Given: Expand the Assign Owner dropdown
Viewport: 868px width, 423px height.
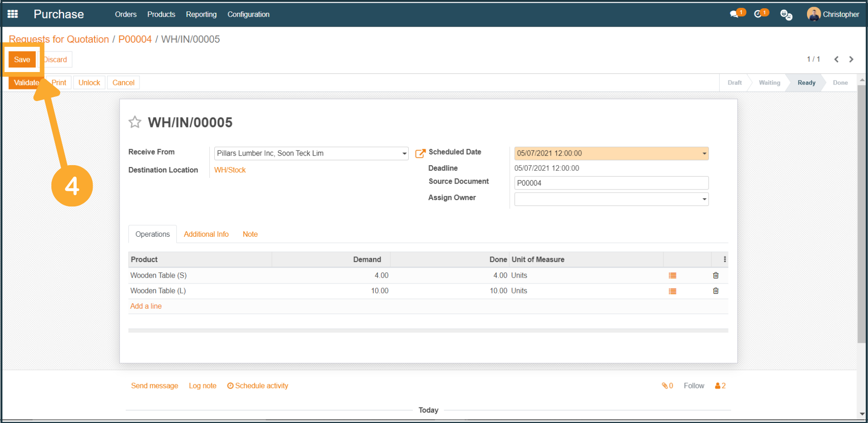Looking at the screenshot, I should [704, 200].
